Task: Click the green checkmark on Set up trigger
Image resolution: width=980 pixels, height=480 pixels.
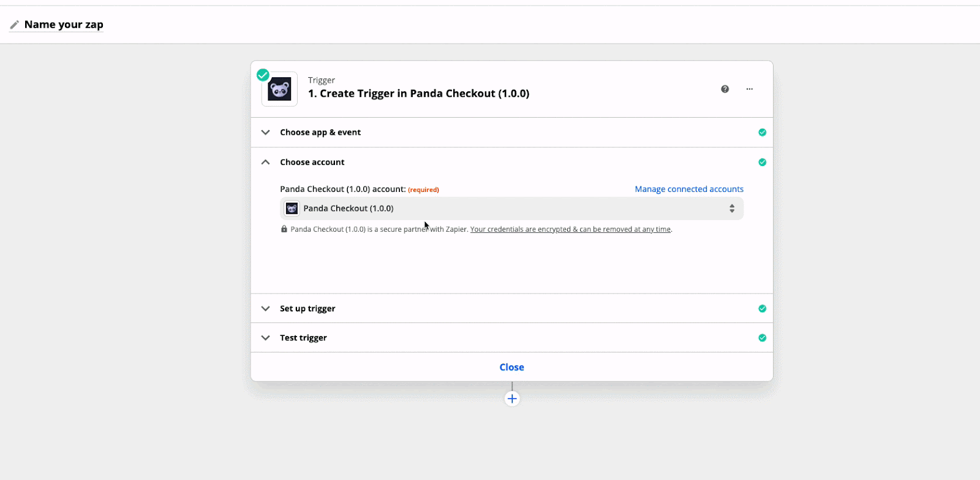Action: pos(763,309)
